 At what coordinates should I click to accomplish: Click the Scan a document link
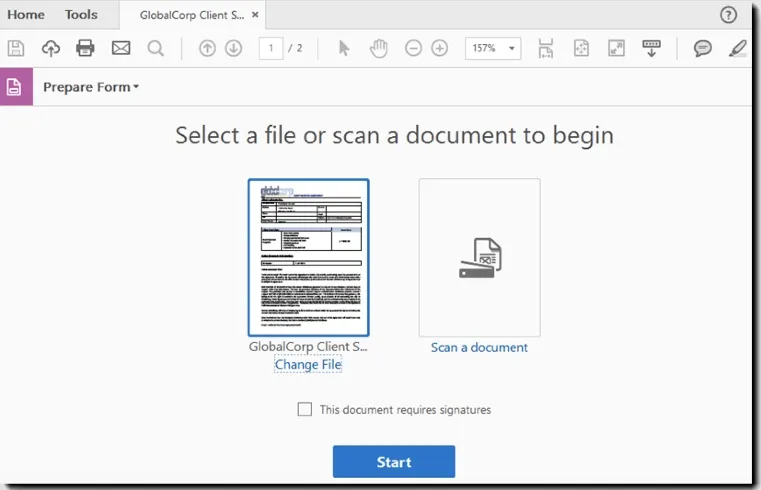479,347
